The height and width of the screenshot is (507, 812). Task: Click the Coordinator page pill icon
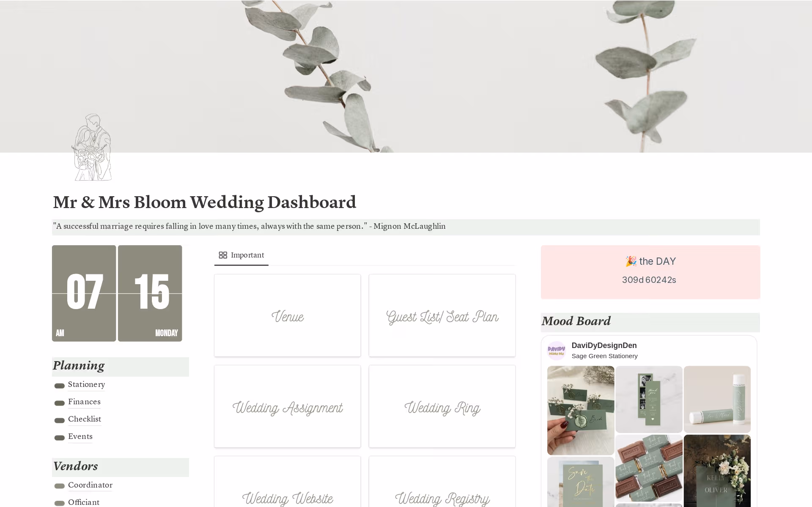point(60,486)
